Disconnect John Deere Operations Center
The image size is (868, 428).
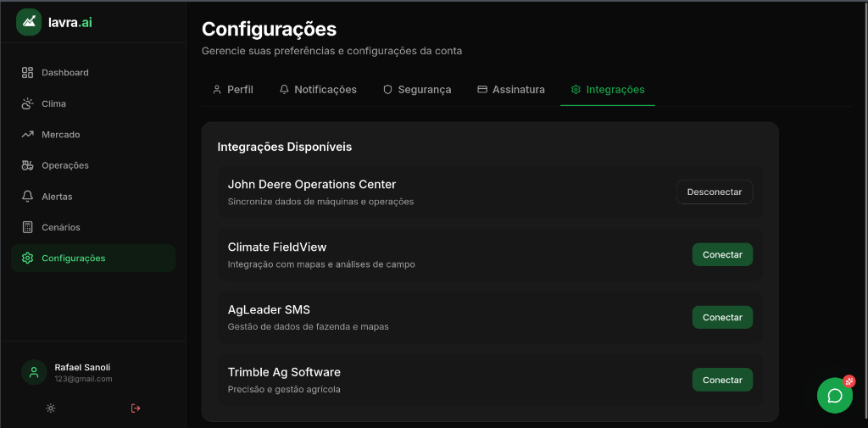point(714,192)
